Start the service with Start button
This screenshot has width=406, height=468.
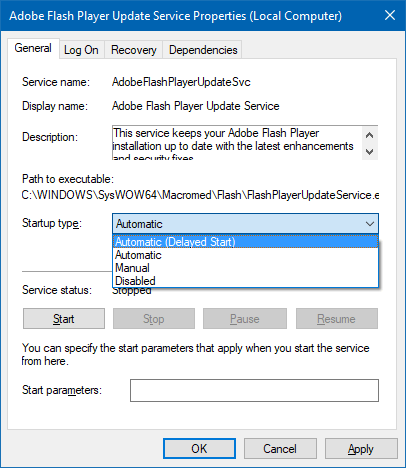click(64, 319)
